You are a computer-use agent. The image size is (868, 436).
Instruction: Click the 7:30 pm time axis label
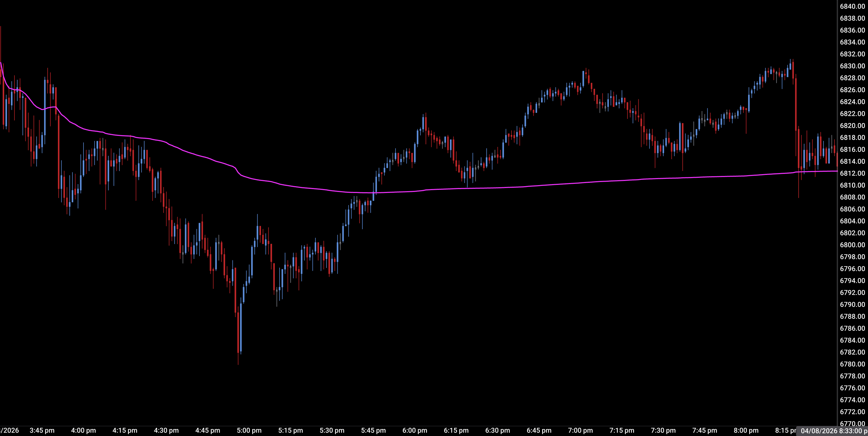664,431
